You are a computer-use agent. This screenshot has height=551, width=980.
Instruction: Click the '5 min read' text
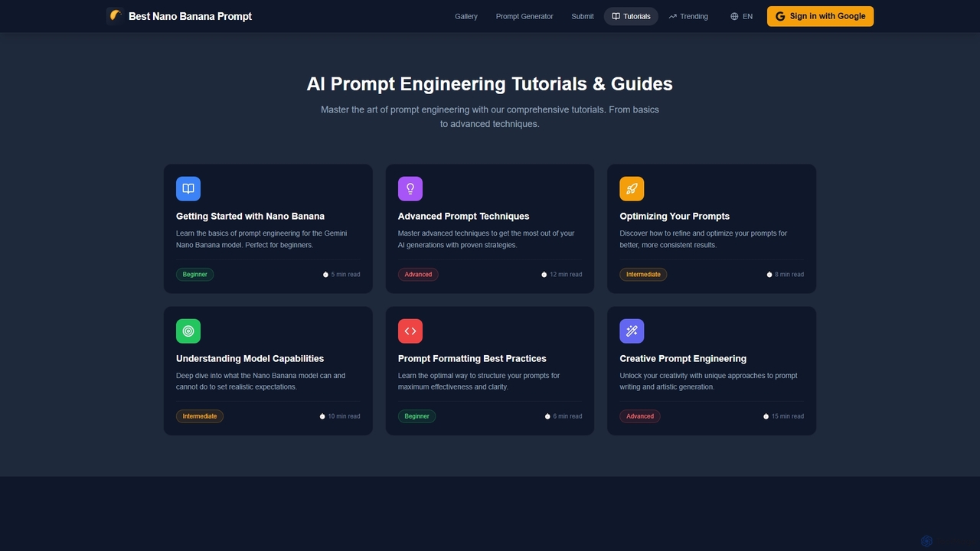[x=345, y=274]
